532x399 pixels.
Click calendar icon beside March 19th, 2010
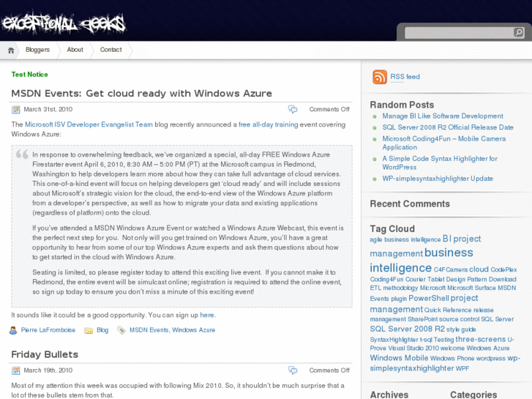pos(15,370)
